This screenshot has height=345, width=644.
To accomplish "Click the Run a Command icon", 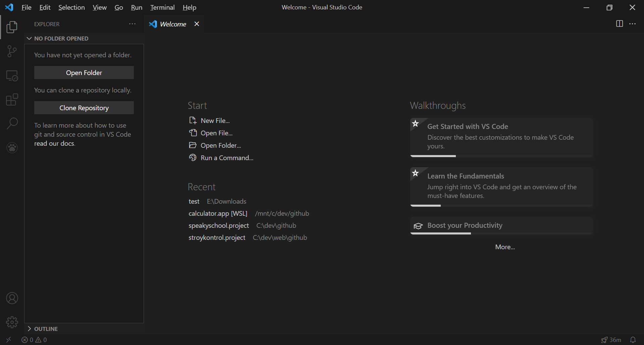I will point(193,157).
